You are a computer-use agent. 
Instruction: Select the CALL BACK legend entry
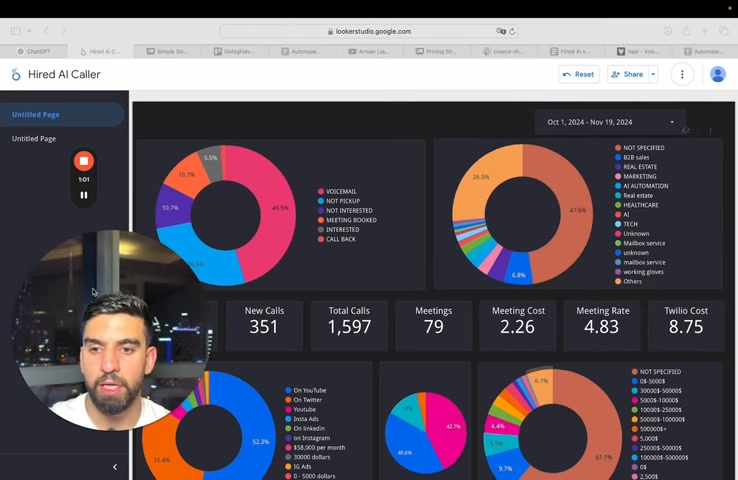tap(337, 239)
